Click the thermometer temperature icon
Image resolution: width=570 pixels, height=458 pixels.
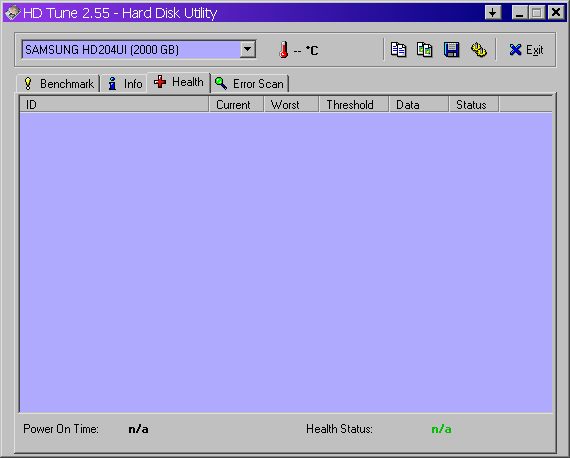coord(284,49)
